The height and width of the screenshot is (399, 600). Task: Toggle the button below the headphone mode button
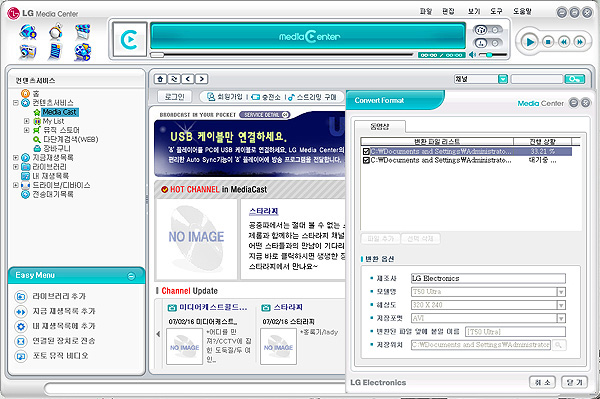click(x=481, y=43)
